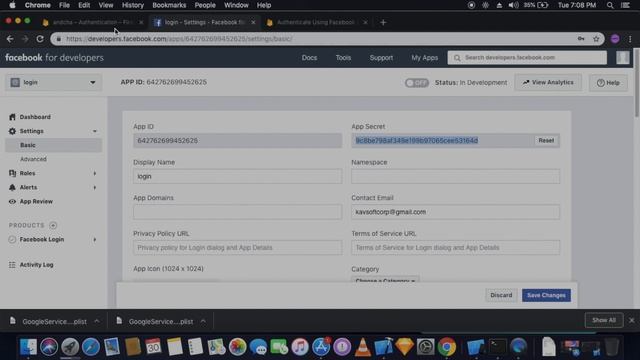The image size is (640, 360).
Task: Open Sketch from the dock
Action: pyautogui.click(x=404, y=347)
